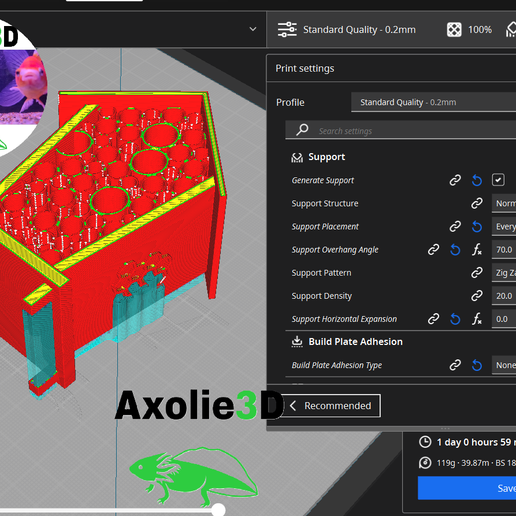Viewport: 516px width, 516px height.
Task: Click the search magnifier icon
Action: 302,130
